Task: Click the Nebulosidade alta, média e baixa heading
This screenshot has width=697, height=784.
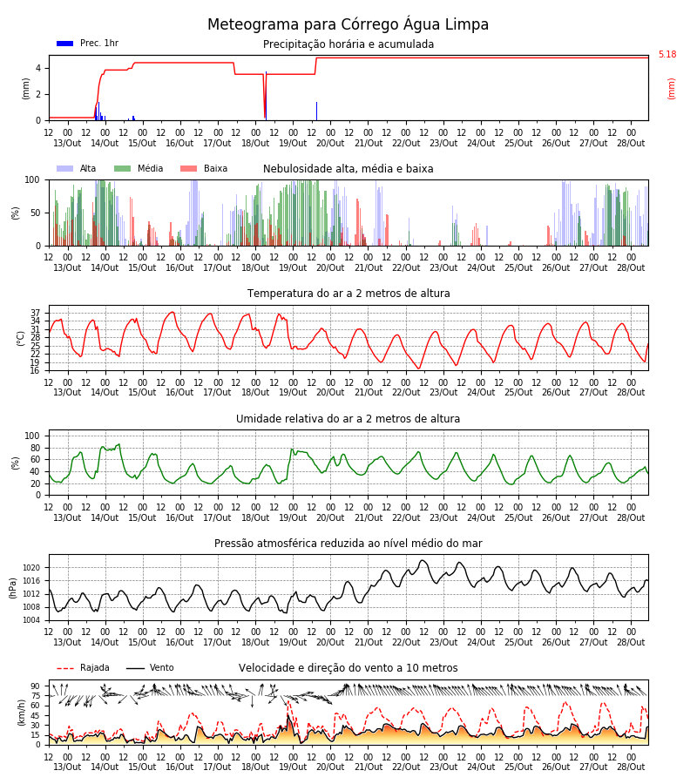Action: point(348,169)
